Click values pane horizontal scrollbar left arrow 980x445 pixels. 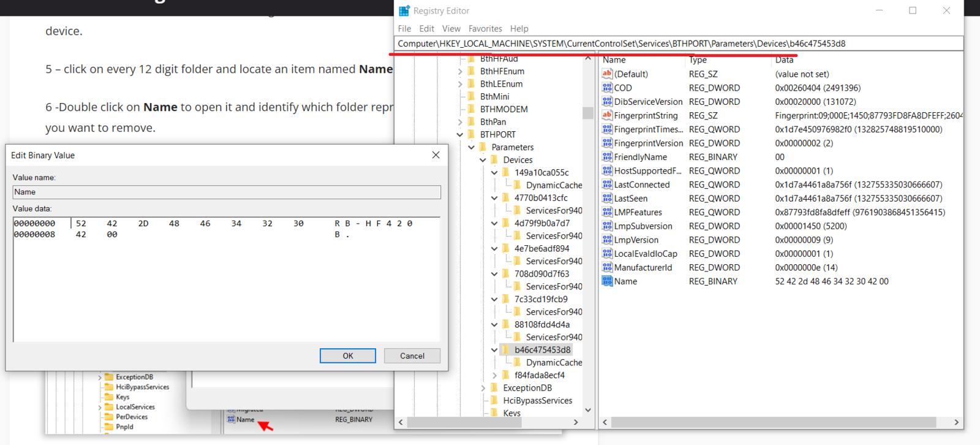[605, 422]
